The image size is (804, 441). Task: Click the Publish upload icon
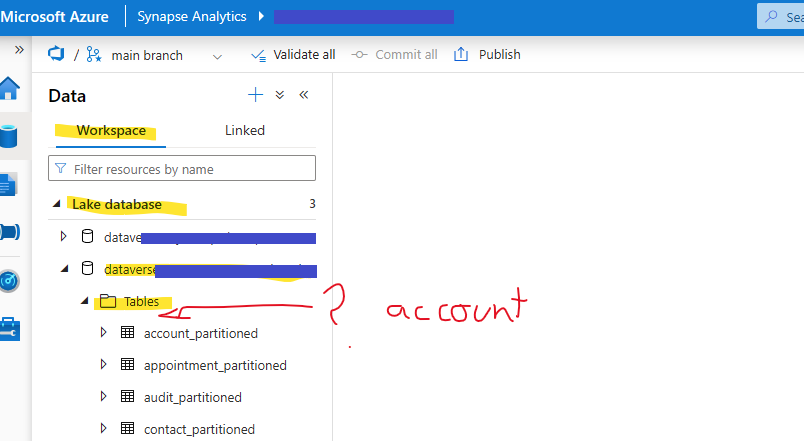coord(461,54)
